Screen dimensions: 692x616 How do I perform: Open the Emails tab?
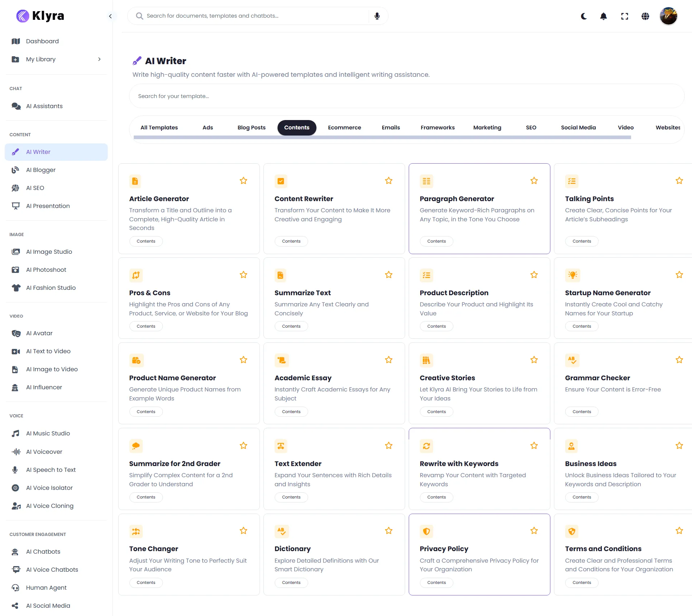[x=391, y=128]
